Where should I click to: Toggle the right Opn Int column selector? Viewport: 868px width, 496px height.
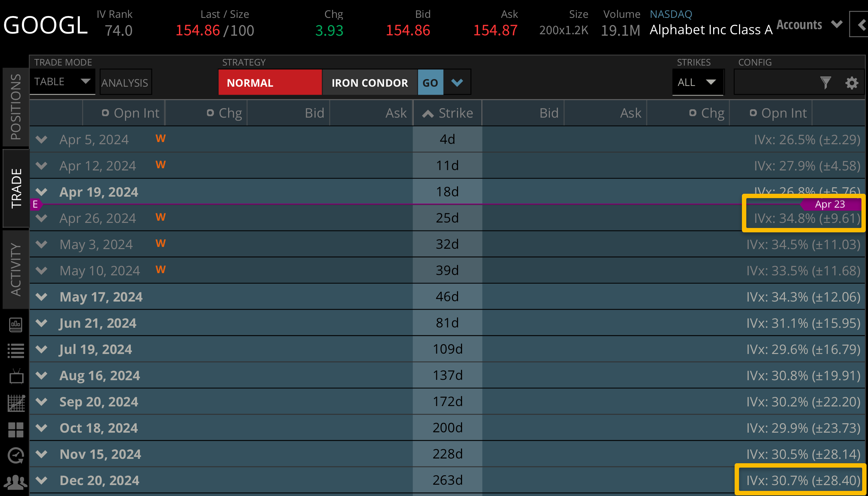point(753,113)
